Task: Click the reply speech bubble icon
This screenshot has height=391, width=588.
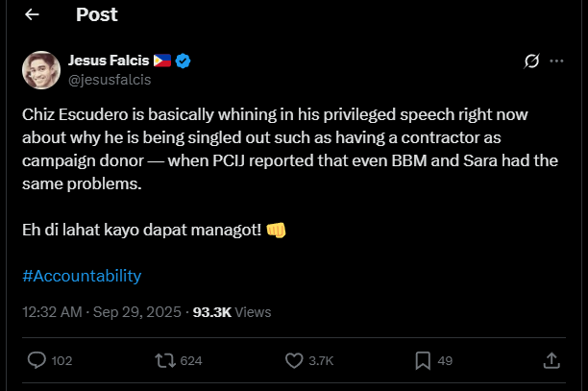Action: (x=37, y=360)
